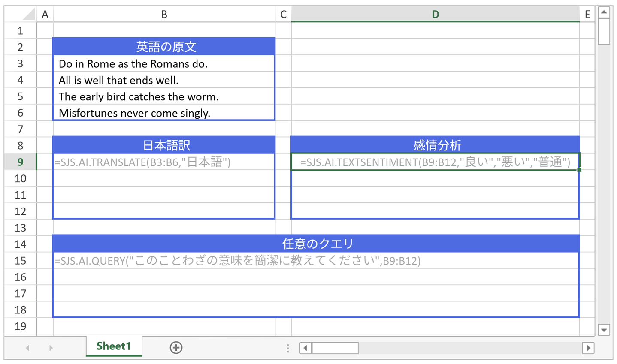Viewport: 617px width, 364px height.
Task: Click the scroll up arrow icon
Action: (604, 12)
